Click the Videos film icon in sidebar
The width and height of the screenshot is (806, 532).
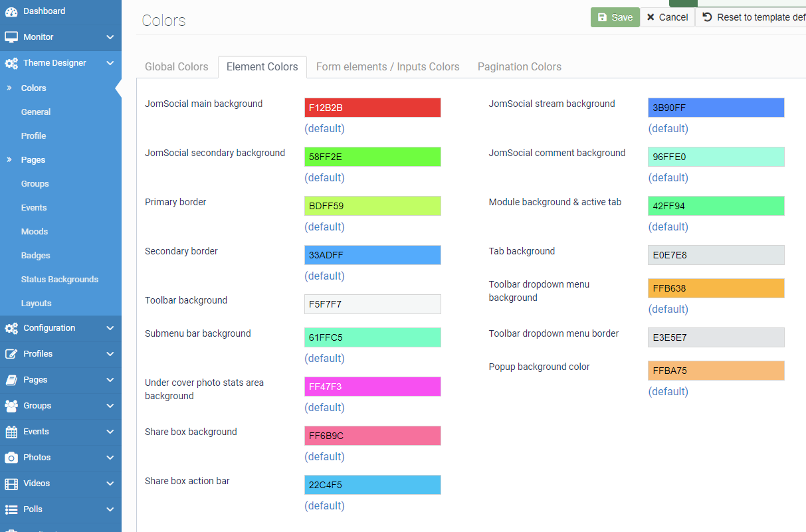pos(11,484)
